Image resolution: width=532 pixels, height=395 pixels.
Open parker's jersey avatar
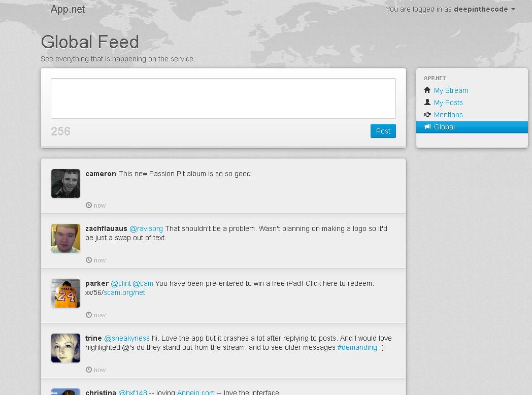click(66, 293)
